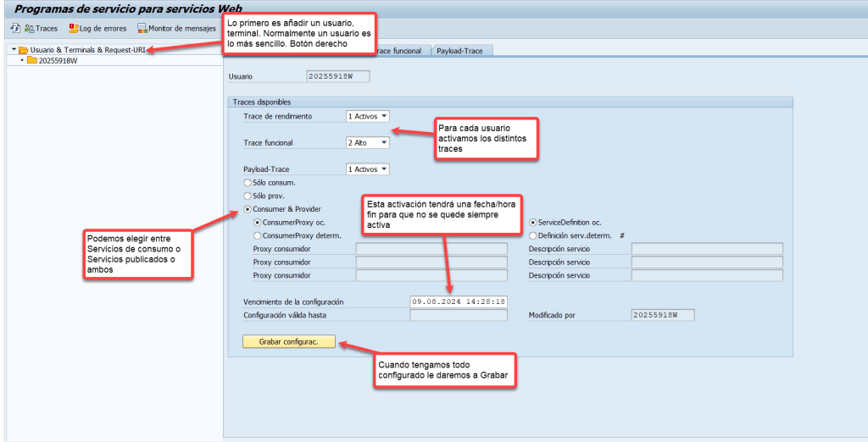The width and height of the screenshot is (868, 442).
Task: Select the 20255918W user tree entry
Action: pos(58,61)
